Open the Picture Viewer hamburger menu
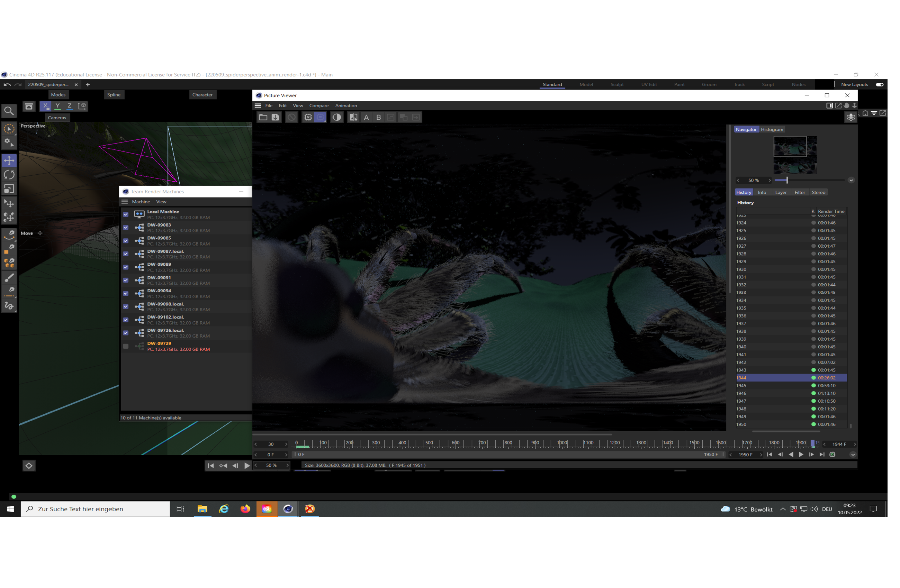Image resolution: width=900 pixels, height=588 pixels. [x=258, y=106]
